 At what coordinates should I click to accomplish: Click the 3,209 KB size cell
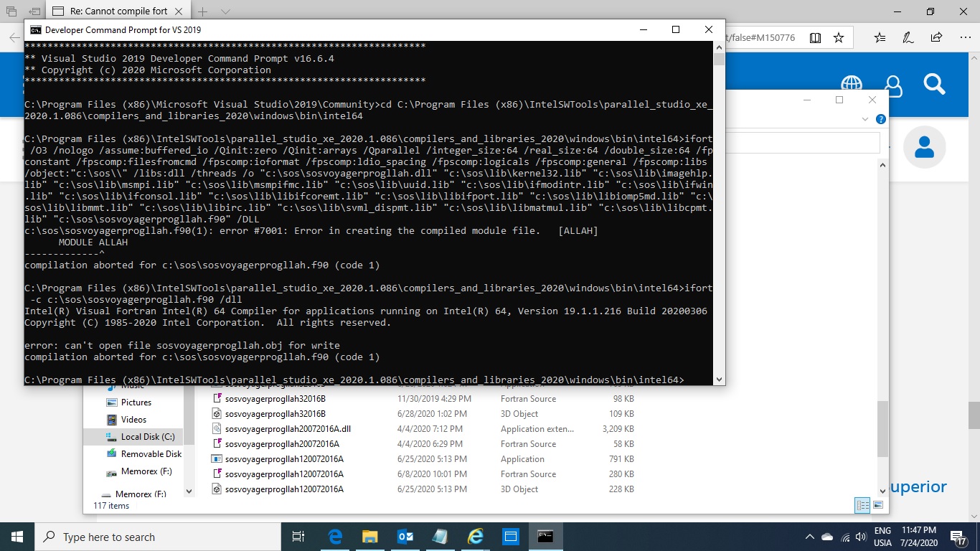[618, 429]
